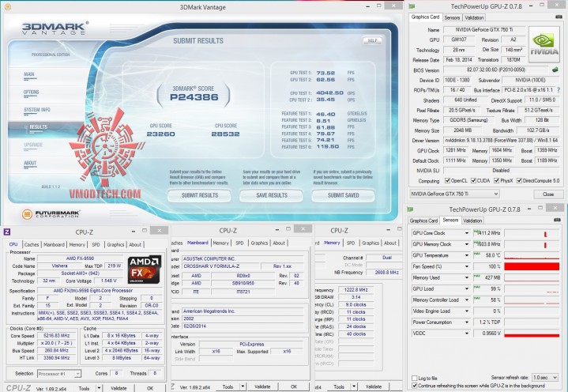This screenshot has height=392, width=568.
Task: Click the BIOS Version field in GPU-Z
Action: click(x=496, y=70)
